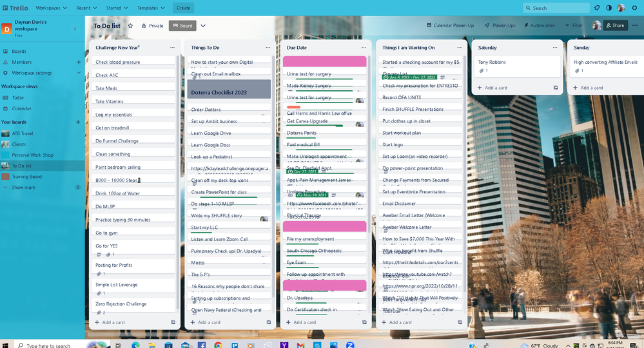Viewport: 644px width, 348px height.
Task: Collapse the workspace sidebar arrow
Action: click(x=75, y=29)
